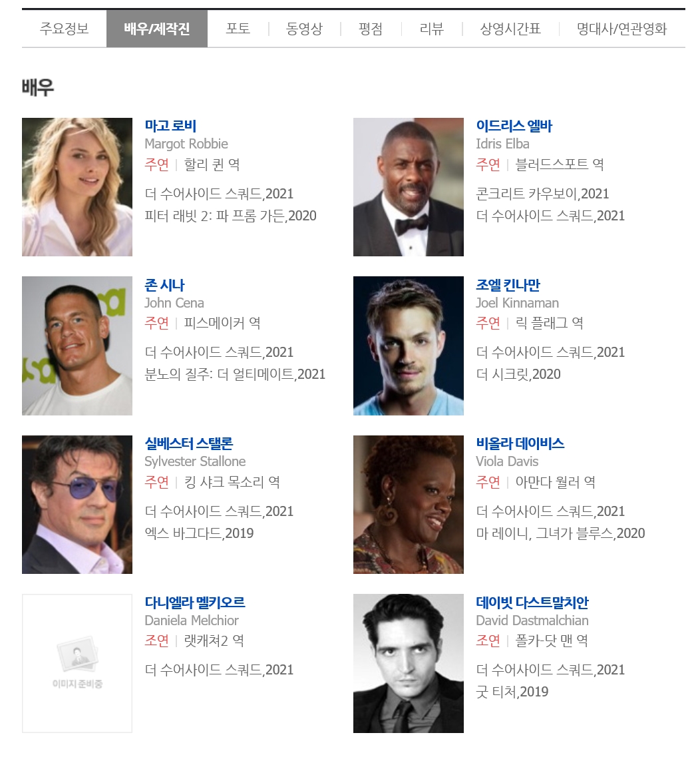The height and width of the screenshot is (759, 700).
Task: Open the 조엘 킨나만 actor link
Action: point(508,285)
